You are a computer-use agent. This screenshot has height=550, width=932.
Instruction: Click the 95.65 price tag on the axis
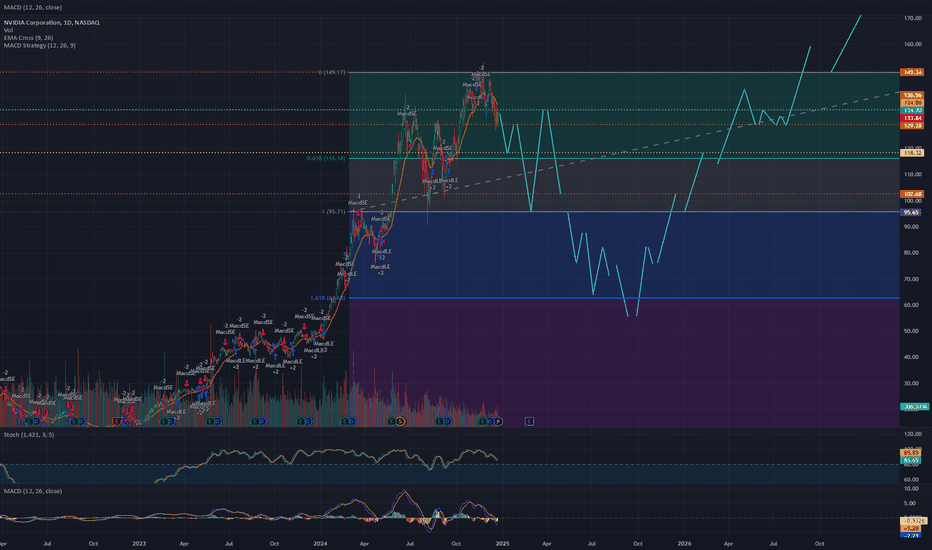912,212
